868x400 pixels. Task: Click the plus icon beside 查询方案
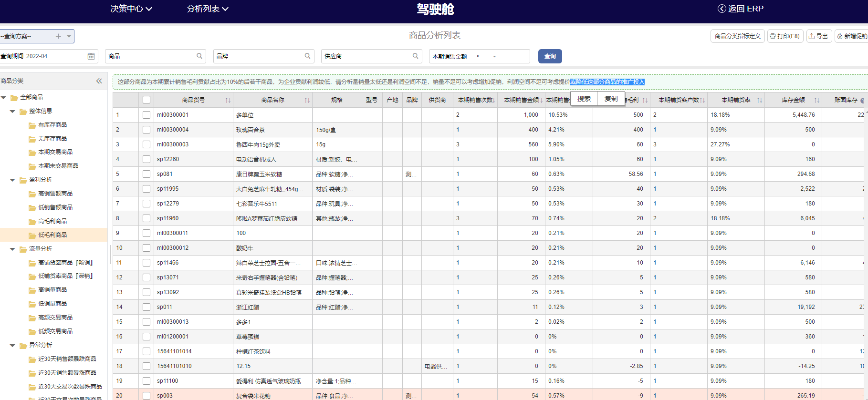pos(58,36)
